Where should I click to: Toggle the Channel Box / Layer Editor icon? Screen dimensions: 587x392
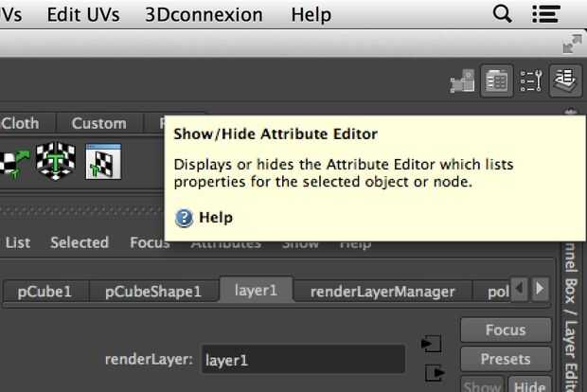pos(566,81)
